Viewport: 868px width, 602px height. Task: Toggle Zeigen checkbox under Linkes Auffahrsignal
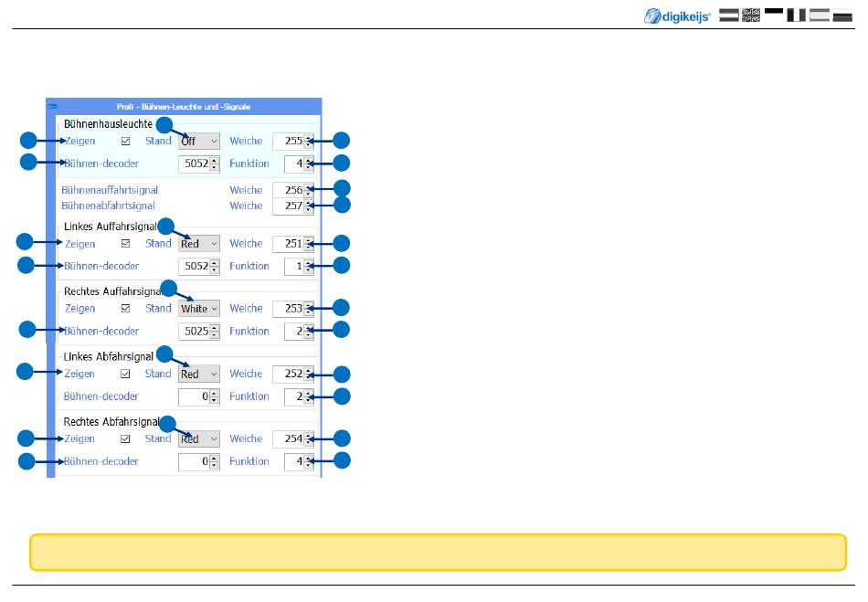(126, 244)
